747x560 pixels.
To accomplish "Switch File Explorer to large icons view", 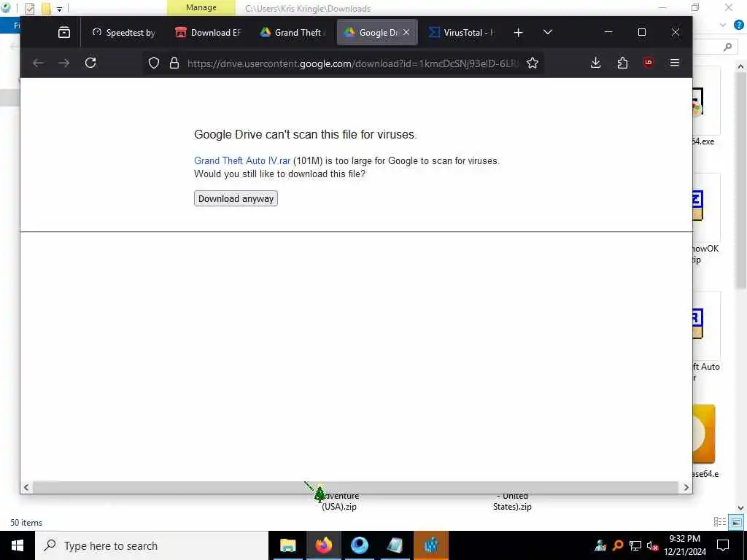I will tap(737, 522).
